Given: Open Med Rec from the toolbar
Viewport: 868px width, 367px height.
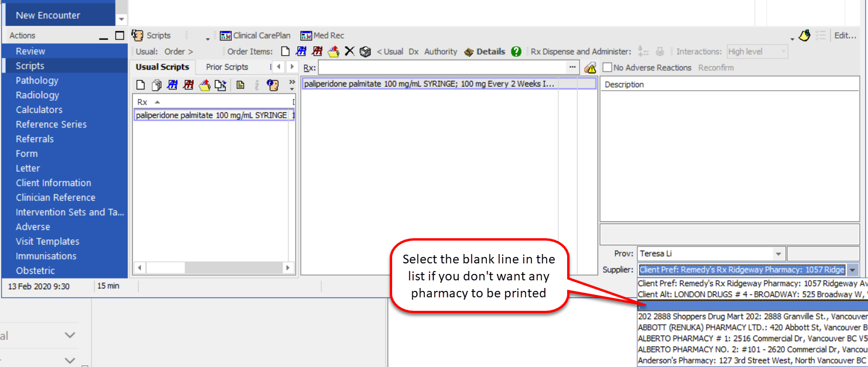Looking at the screenshot, I should pos(323,36).
